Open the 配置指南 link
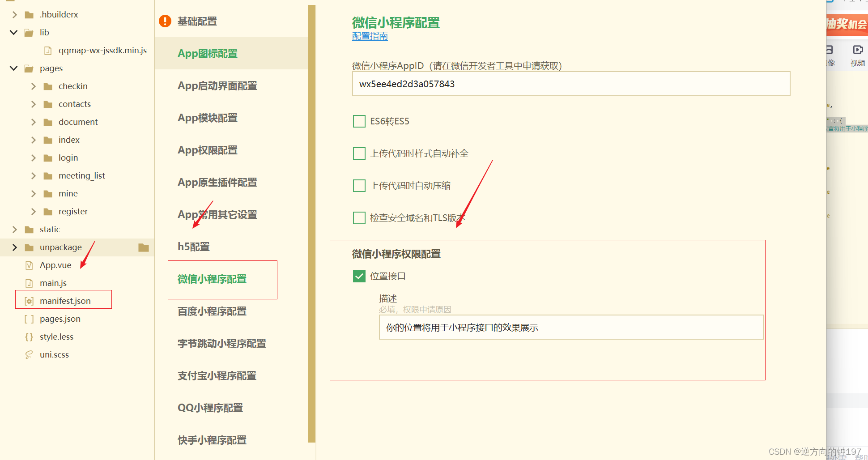 (370, 36)
